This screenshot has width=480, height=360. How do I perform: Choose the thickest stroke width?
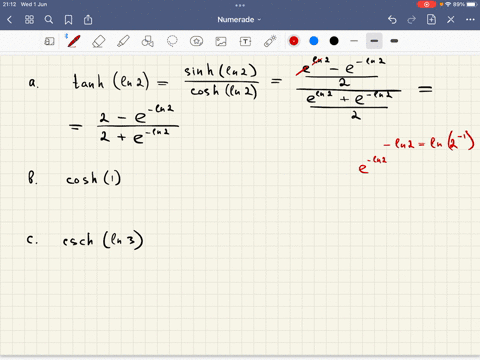click(x=394, y=41)
